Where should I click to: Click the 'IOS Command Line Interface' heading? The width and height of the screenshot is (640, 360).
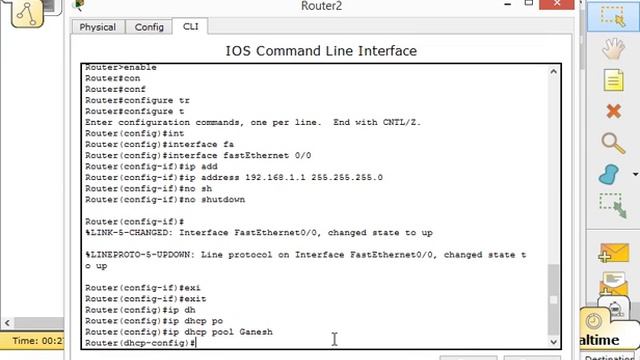point(321,51)
